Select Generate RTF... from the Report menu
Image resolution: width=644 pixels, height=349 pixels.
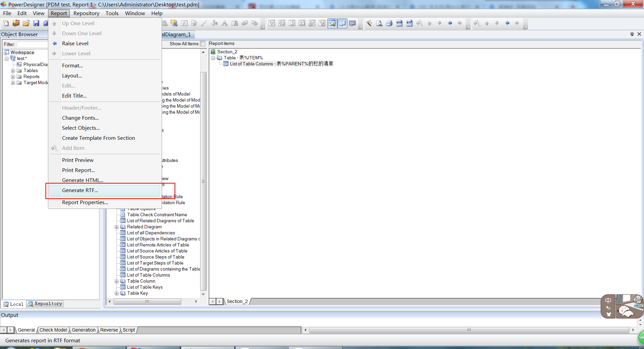pyautogui.click(x=105, y=190)
